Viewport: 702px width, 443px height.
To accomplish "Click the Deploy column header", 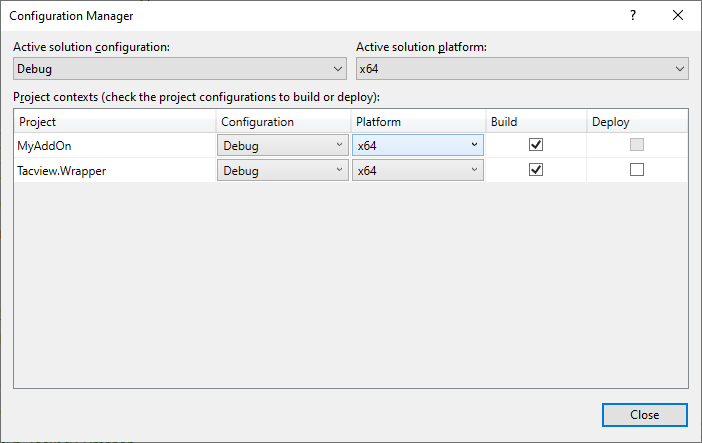I will coord(636,121).
